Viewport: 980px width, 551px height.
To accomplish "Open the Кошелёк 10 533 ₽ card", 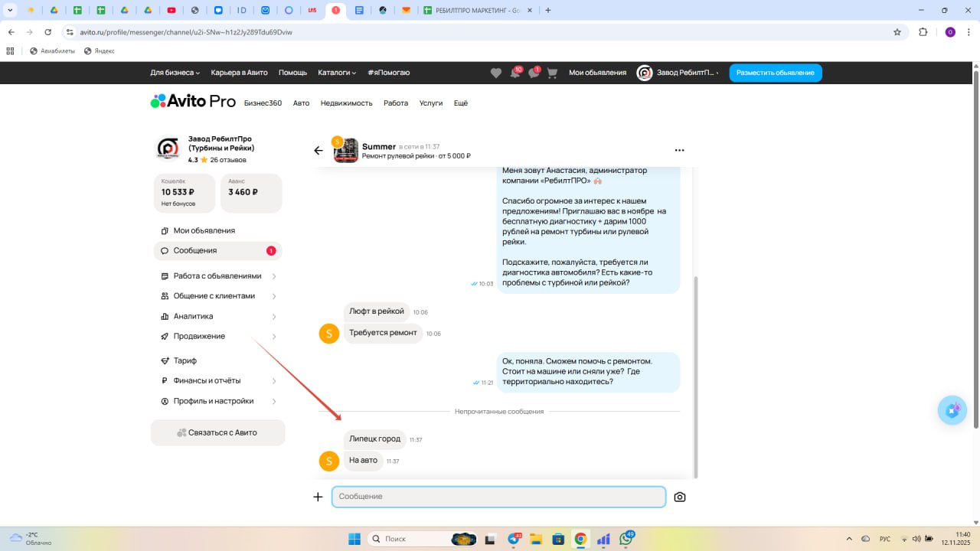I will 185,193.
